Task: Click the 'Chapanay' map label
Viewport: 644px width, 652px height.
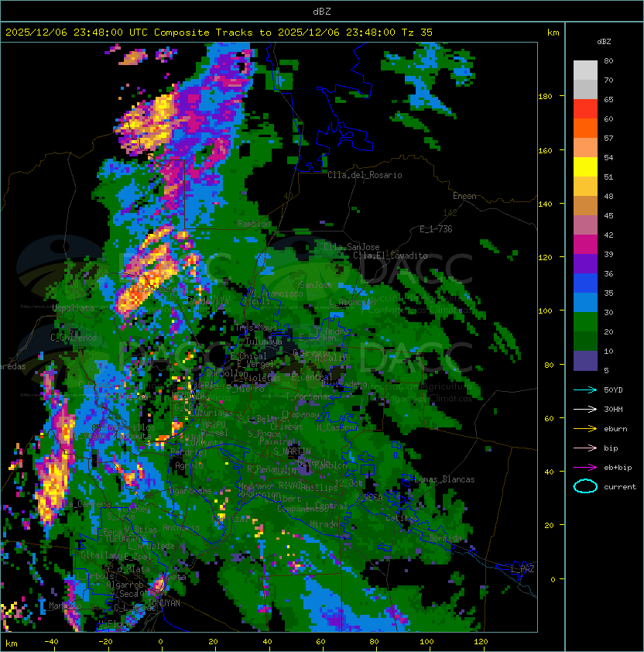Action: (x=300, y=414)
